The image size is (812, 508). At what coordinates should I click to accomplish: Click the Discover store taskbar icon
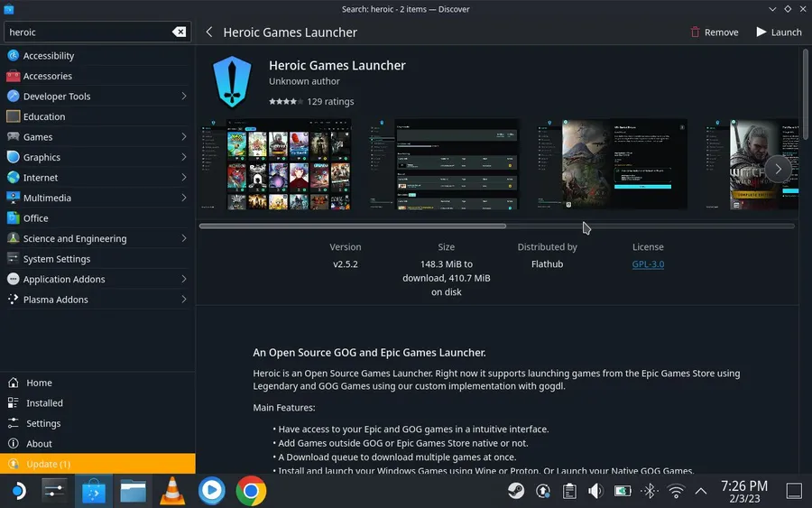tap(94, 491)
